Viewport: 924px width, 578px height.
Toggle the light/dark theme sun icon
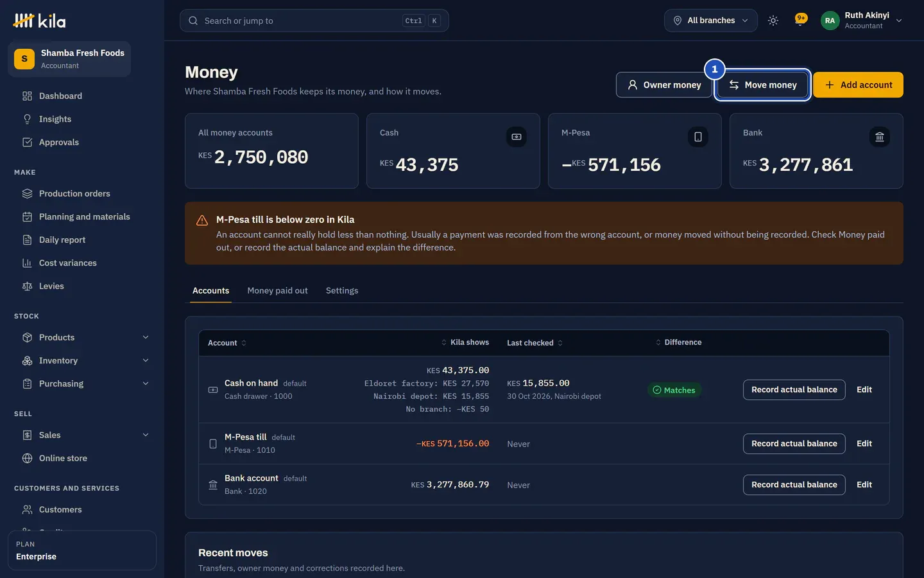pyautogui.click(x=773, y=21)
